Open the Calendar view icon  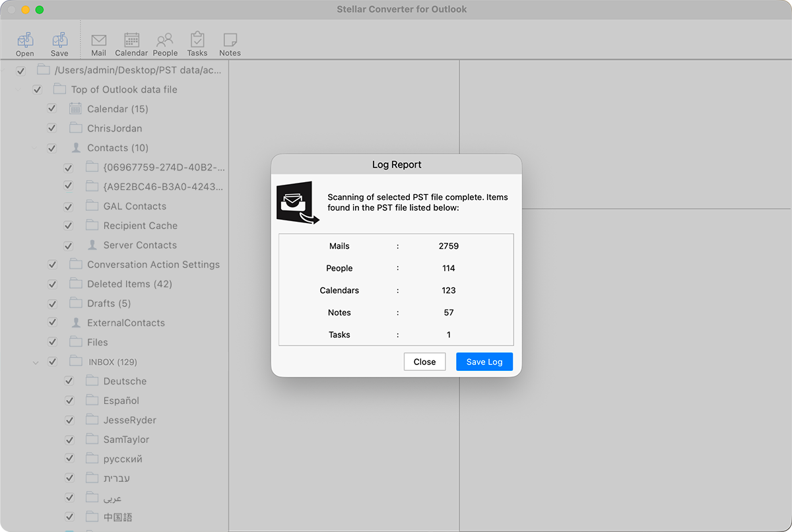(x=131, y=40)
